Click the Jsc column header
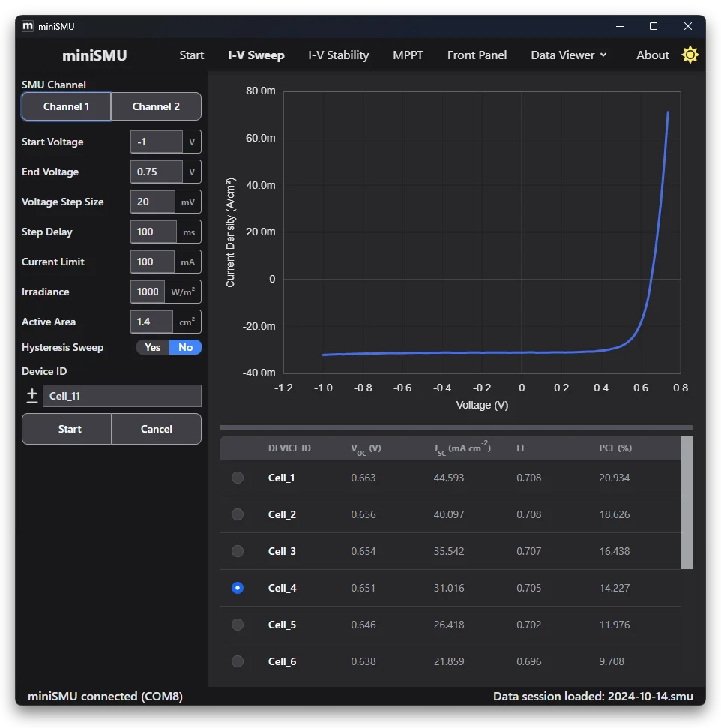Viewport: 721px width, 728px height. coord(462,448)
